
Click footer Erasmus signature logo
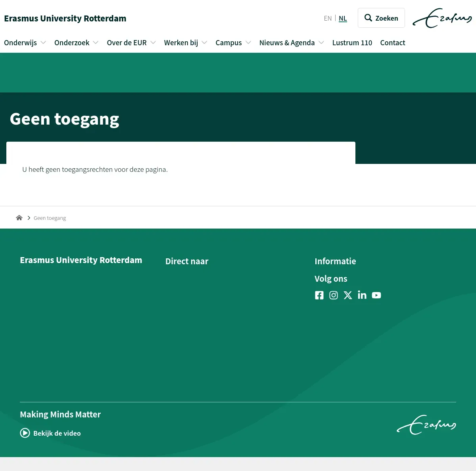(426, 425)
